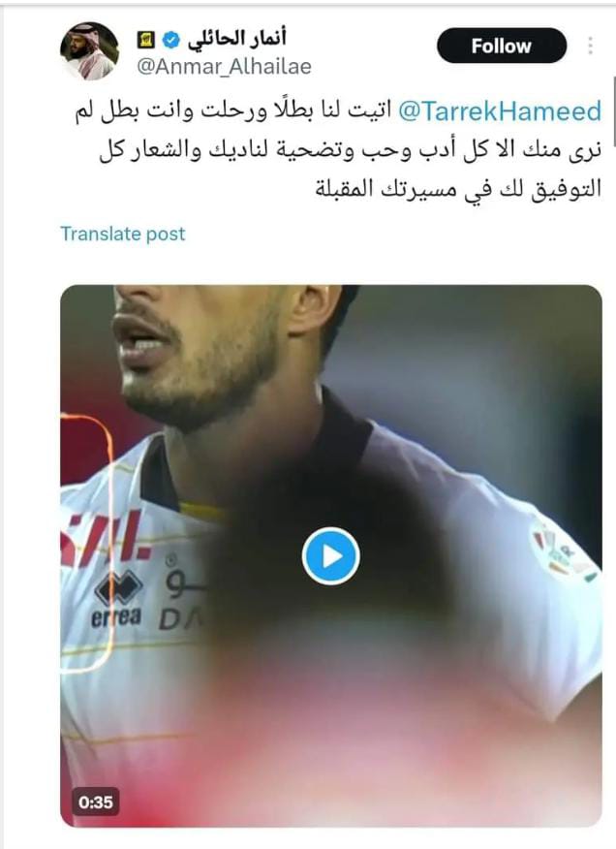The width and height of the screenshot is (616, 849).
Task: Open the three-dot more options menu
Action: coord(590,46)
